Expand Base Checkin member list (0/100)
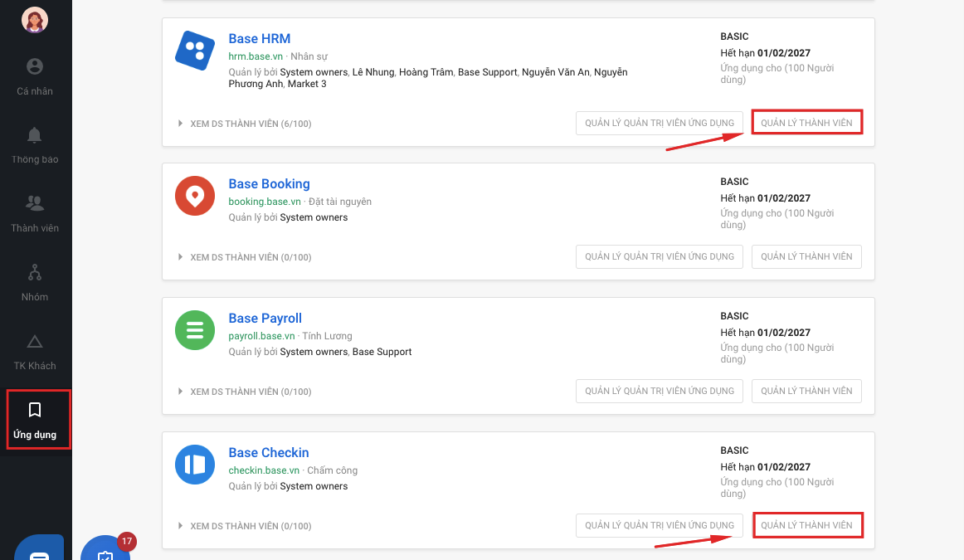 245,526
